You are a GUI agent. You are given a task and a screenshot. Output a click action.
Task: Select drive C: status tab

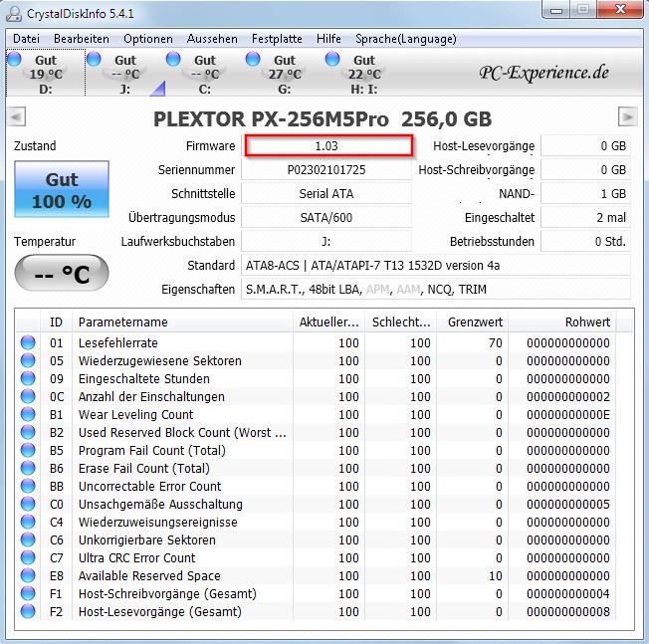(204, 73)
